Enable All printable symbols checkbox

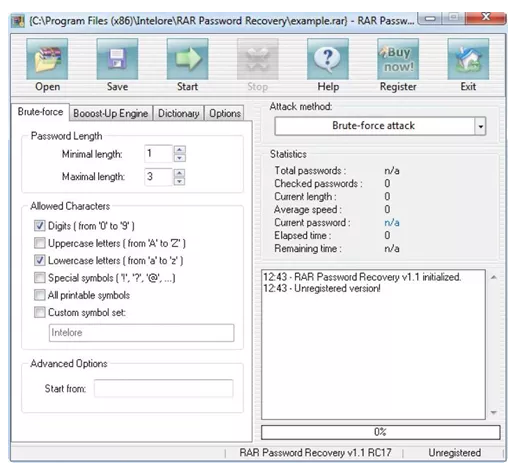40,295
